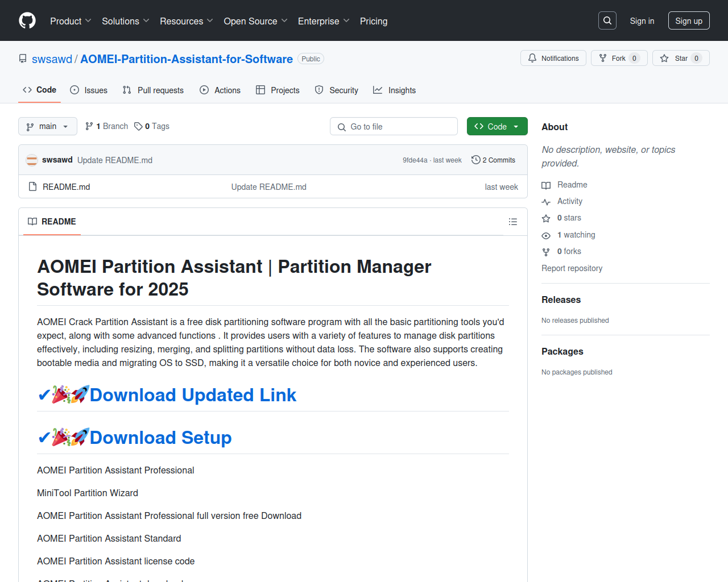Open commit hash 9fde44a
The height and width of the screenshot is (582, 728).
[415, 160]
